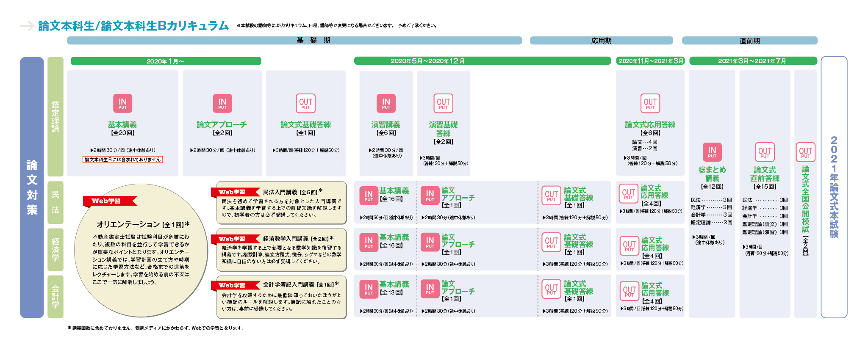Click the red-boxed 論文本科生B notice
This screenshot has height=350, width=868.
122,160
